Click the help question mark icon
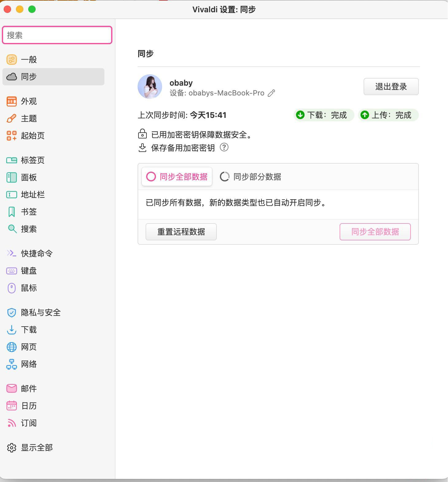The width and height of the screenshot is (448, 482). (x=224, y=148)
